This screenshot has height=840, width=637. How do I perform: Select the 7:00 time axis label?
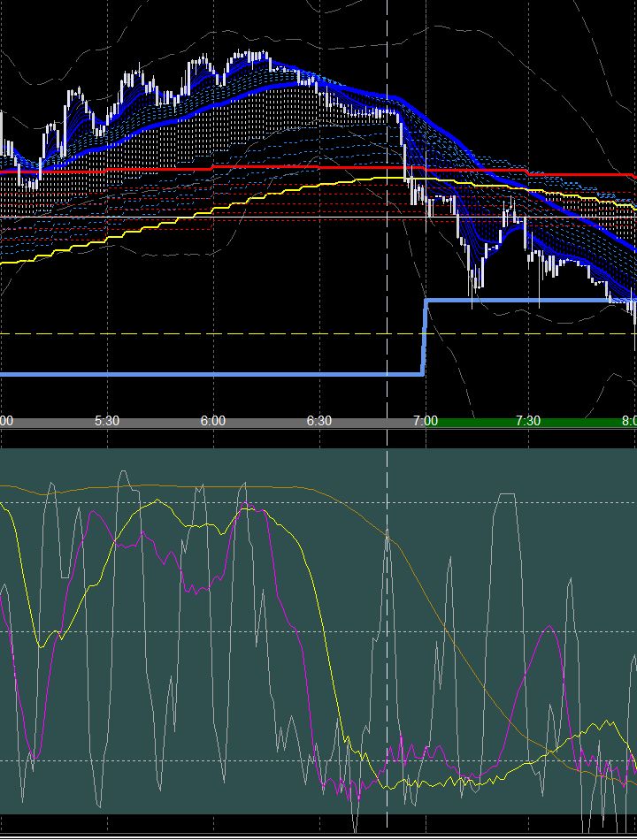click(x=426, y=421)
